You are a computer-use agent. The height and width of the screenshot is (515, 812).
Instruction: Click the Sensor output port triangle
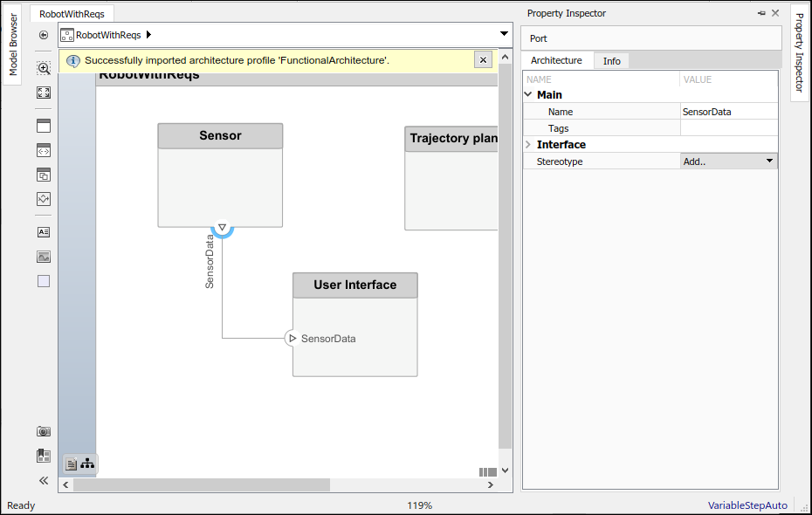pos(222,227)
